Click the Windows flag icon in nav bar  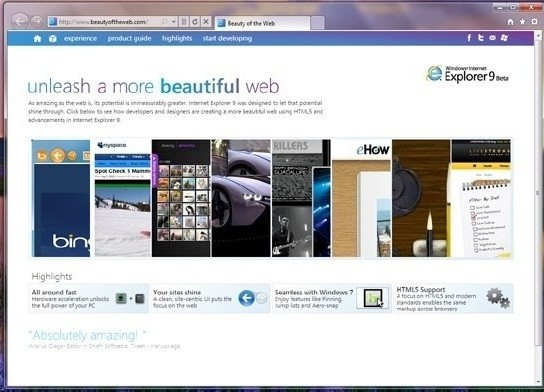(x=504, y=38)
